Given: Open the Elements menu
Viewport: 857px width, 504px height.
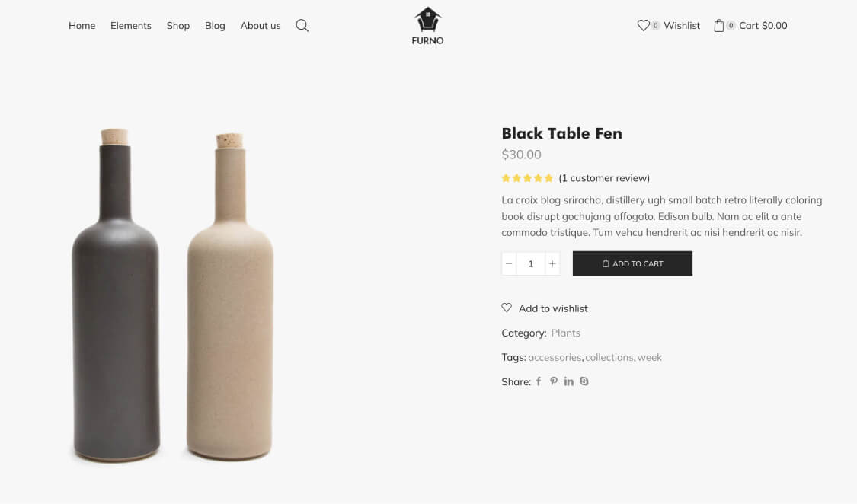Looking at the screenshot, I should (x=131, y=25).
